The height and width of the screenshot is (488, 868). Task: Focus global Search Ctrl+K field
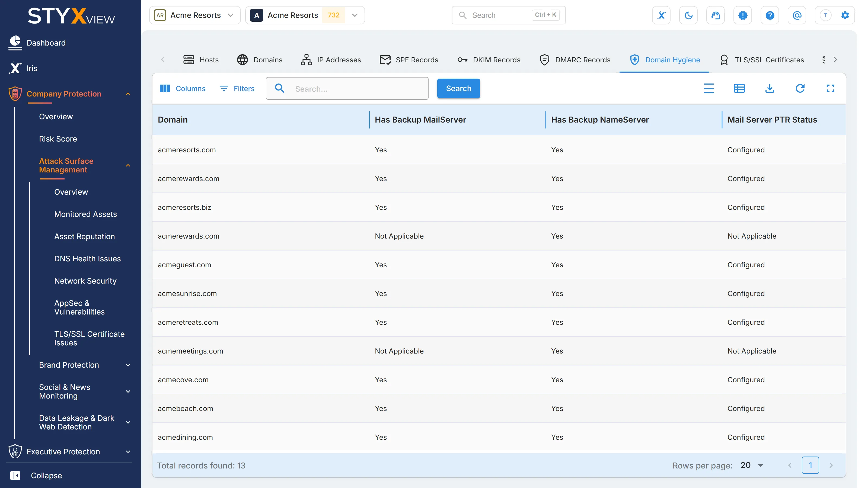[x=509, y=15]
